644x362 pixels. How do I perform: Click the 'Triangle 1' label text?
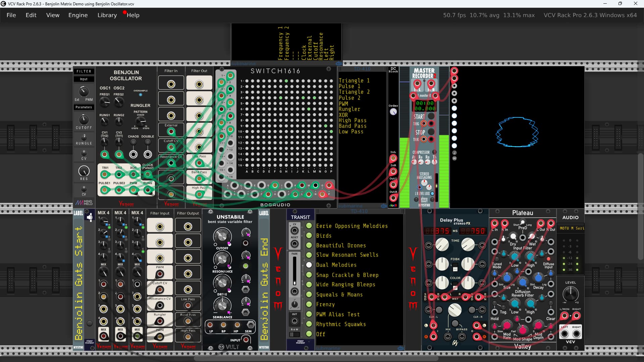[354, 80]
